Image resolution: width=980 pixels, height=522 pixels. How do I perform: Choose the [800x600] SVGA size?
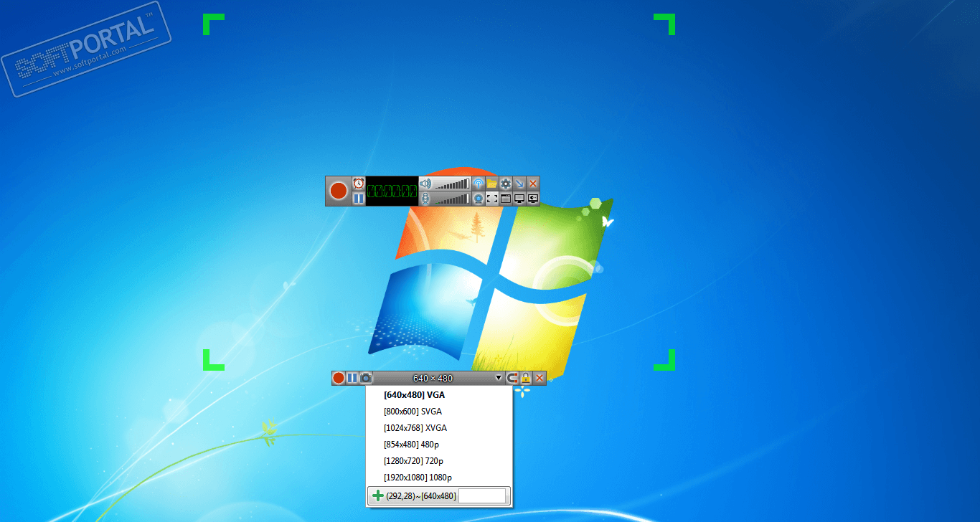tap(439, 412)
